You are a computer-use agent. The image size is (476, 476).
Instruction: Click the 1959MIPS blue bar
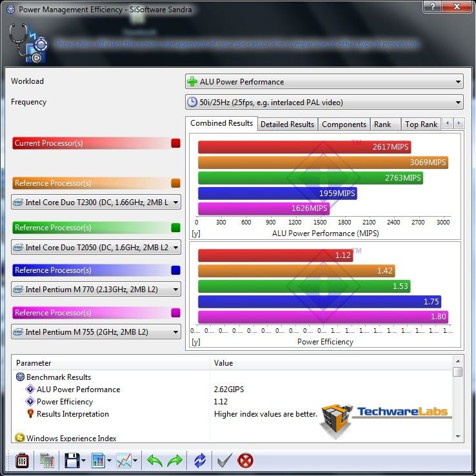(x=277, y=193)
